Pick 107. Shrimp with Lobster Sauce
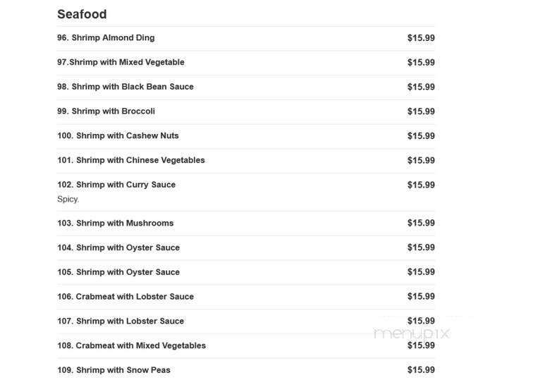Image resolution: width=538 pixels, height=392 pixels. point(121,321)
